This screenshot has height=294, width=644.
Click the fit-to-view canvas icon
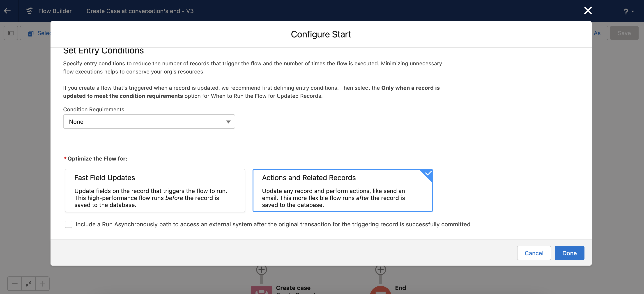28,284
